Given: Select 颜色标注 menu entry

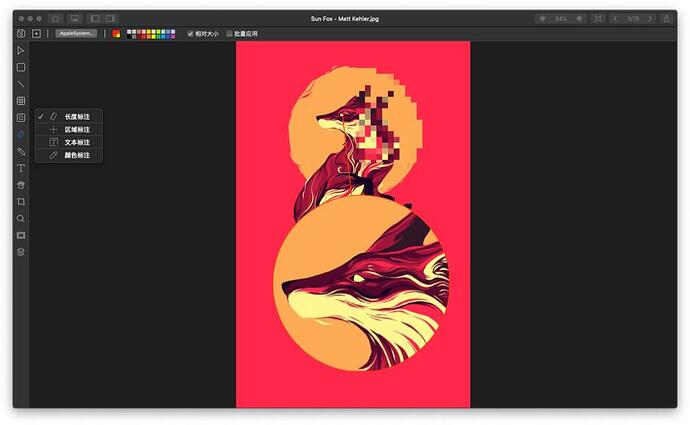Looking at the screenshot, I should tap(77, 155).
